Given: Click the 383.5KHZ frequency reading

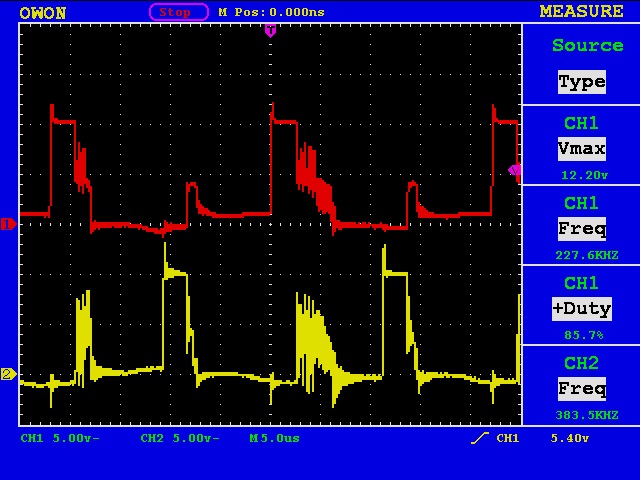Looking at the screenshot, I should point(587,415).
